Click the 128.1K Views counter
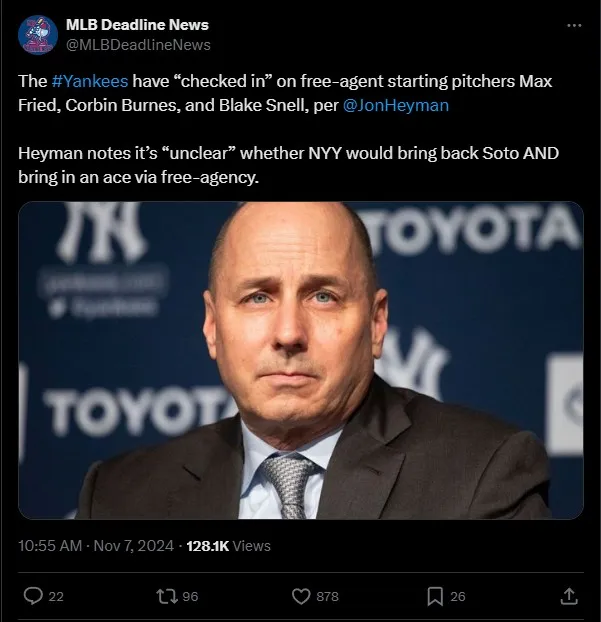Viewport: 601px width, 622px height. (x=229, y=546)
